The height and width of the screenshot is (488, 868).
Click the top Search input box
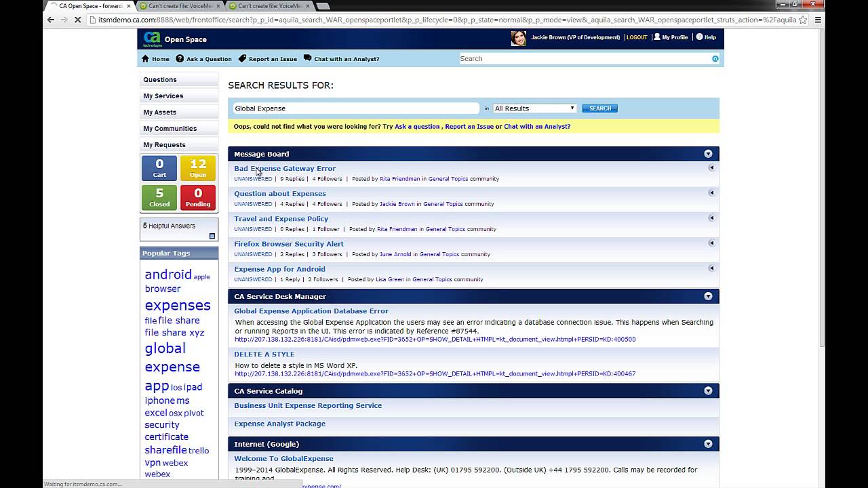coord(585,59)
